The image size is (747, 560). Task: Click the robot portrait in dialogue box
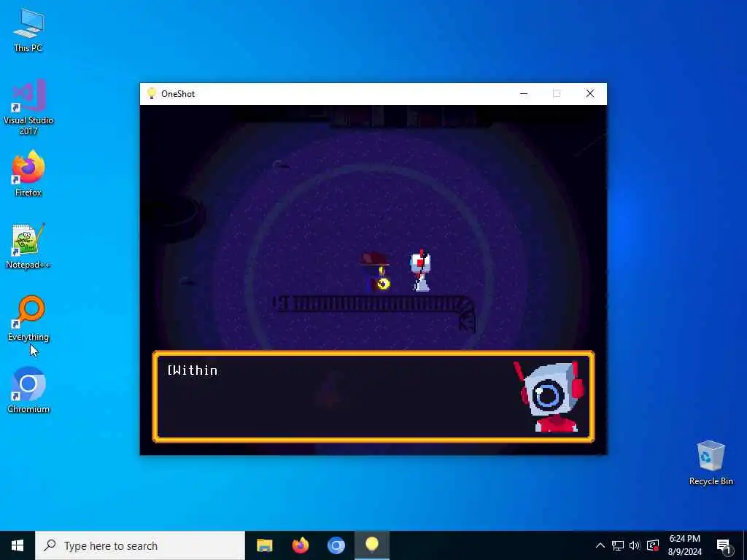tap(549, 397)
